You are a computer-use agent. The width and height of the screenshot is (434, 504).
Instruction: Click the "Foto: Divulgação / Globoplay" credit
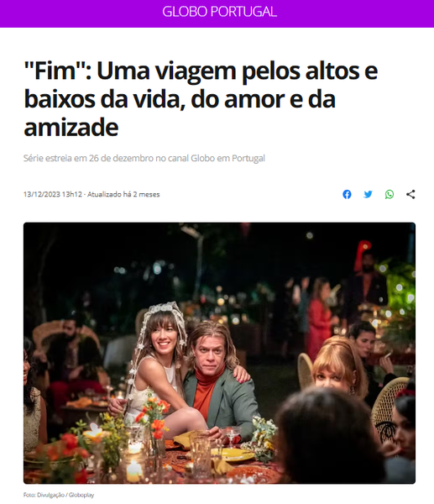click(x=59, y=495)
